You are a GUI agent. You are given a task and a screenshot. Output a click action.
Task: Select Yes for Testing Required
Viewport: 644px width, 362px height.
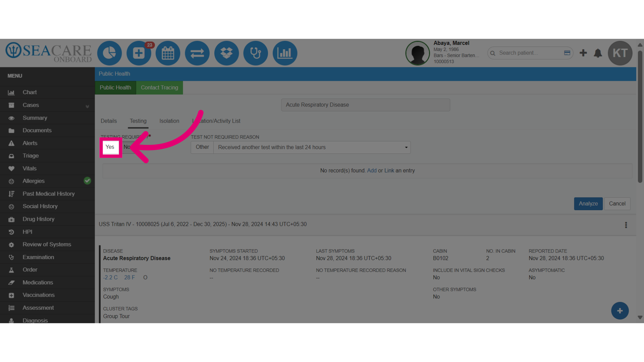pos(110,147)
